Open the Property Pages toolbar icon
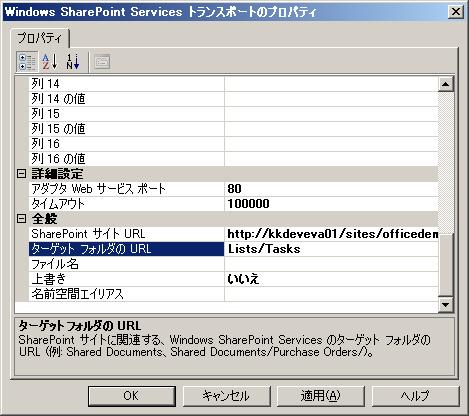Image resolution: width=469 pixels, height=416 pixels. pos(102,62)
